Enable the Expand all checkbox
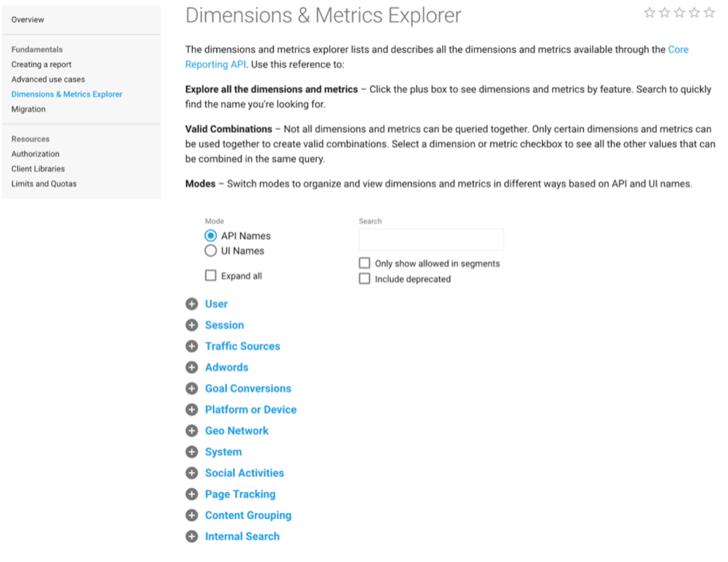 click(x=211, y=276)
